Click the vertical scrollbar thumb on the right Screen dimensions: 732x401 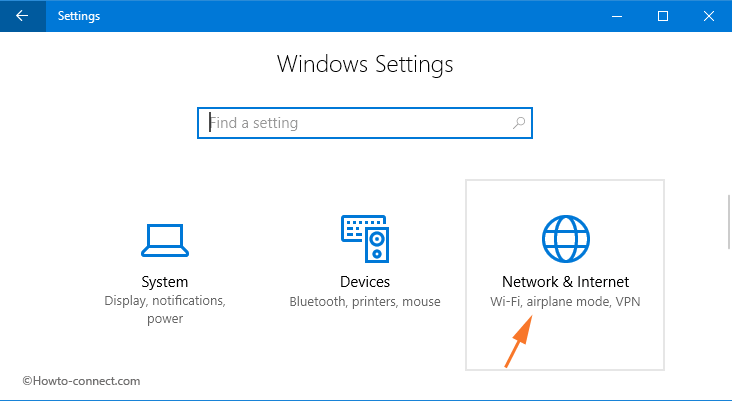click(729, 222)
